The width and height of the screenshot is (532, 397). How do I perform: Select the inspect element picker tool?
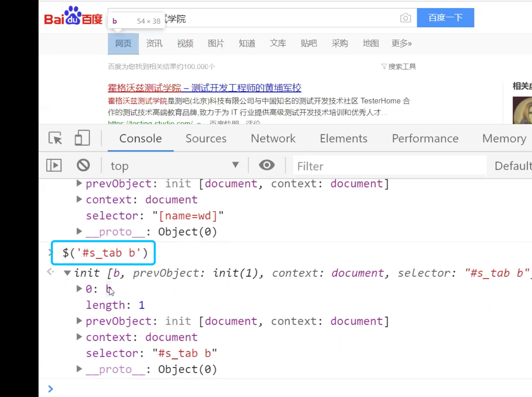click(x=55, y=138)
